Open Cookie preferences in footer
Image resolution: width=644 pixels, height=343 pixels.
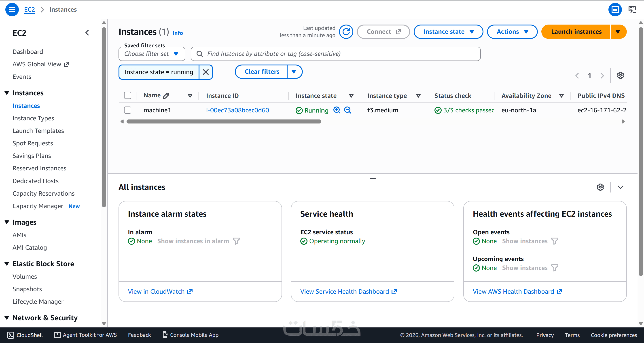[x=614, y=335]
